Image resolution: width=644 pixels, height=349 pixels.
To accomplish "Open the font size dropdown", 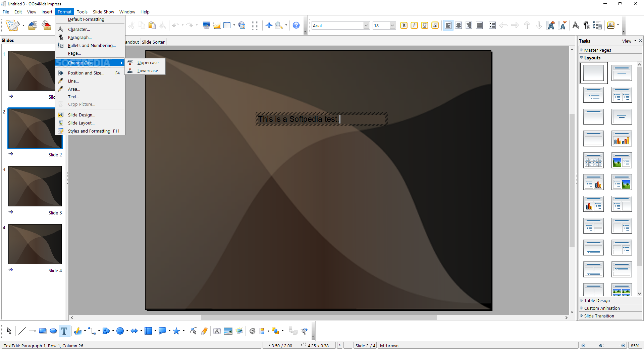I will pyautogui.click(x=392, y=26).
